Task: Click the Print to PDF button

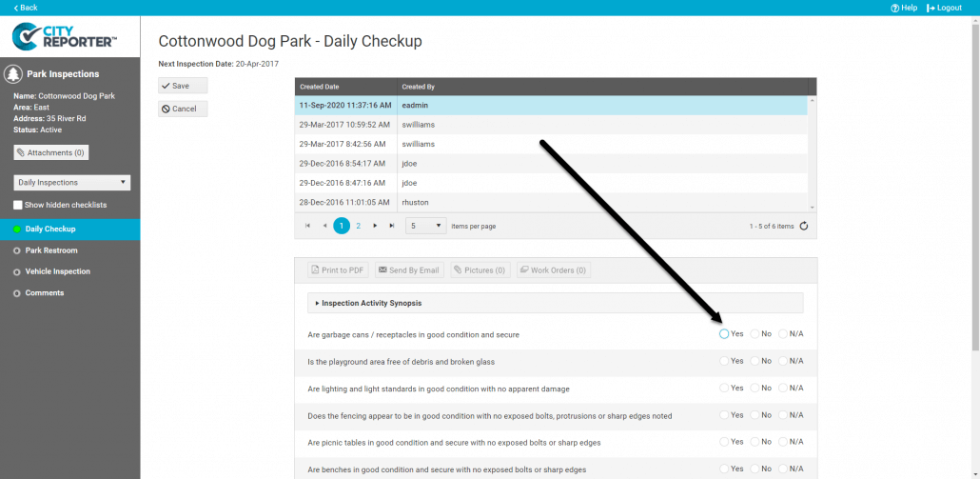Action: point(338,270)
